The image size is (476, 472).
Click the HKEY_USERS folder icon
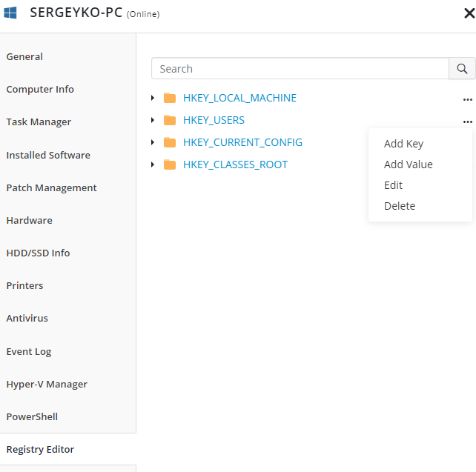tap(170, 120)
